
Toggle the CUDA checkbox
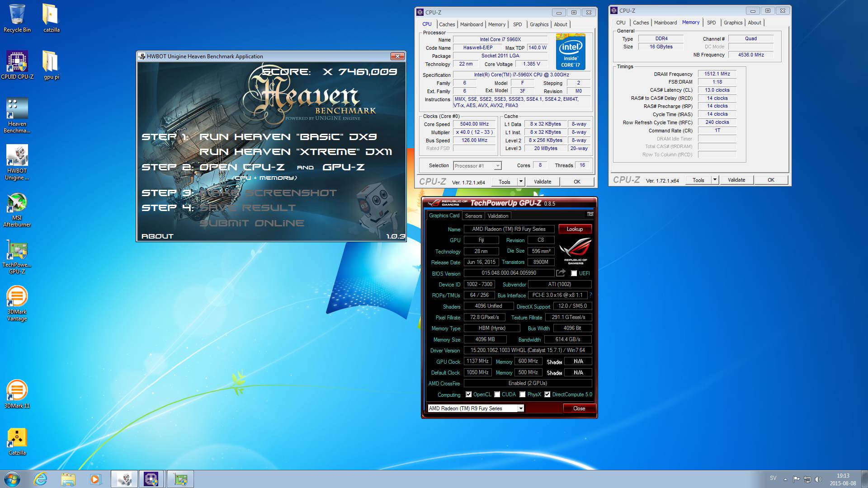497,394
